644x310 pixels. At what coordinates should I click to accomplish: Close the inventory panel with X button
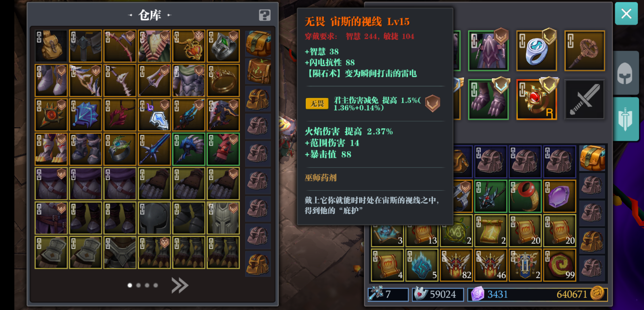click(626, 14)
